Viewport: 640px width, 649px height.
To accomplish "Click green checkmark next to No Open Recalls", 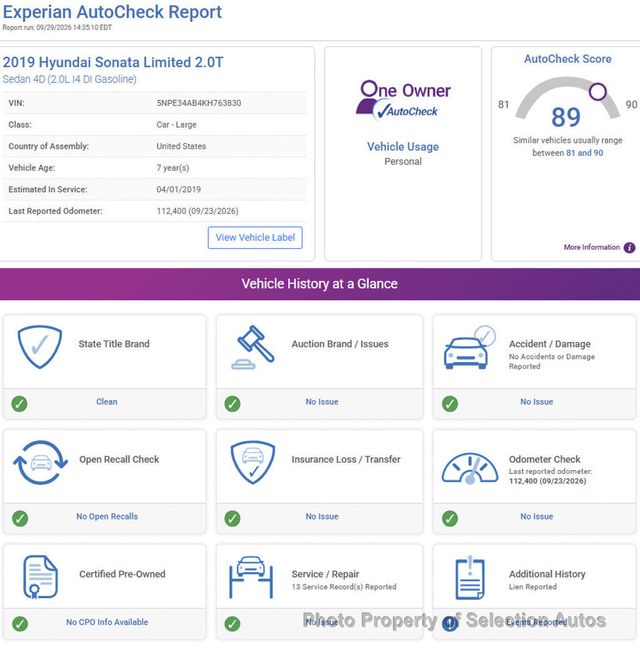I will pos(19,518).
